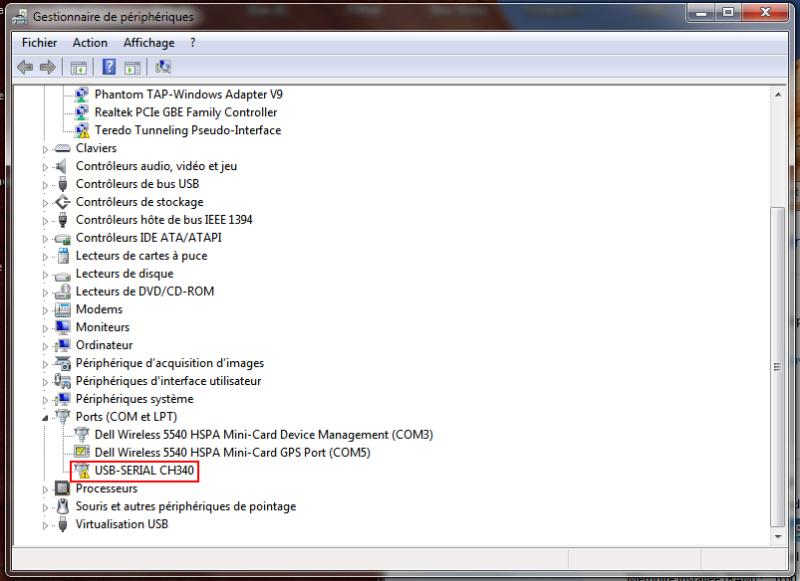The width and height of the screenshot is (800, 581).
Task: Open the Action menu
Action: 90,43
